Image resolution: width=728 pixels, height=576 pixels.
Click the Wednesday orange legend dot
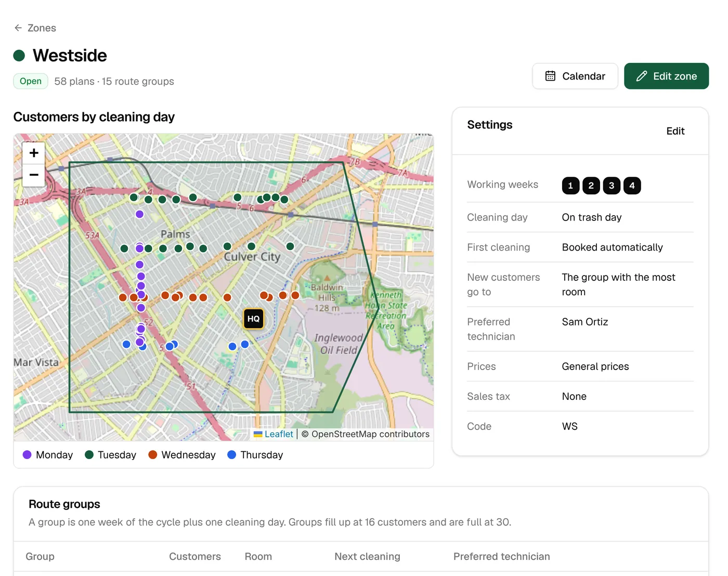[153, 455]
